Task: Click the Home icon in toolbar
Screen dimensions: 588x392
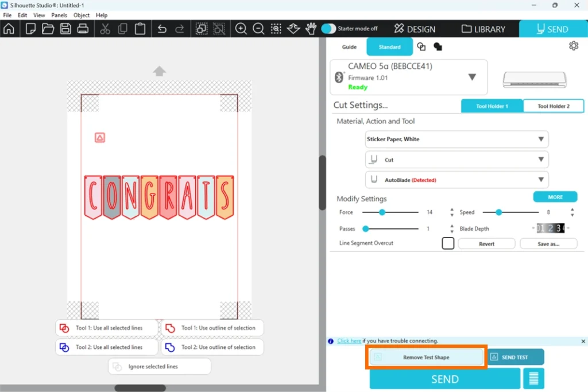Action: pos(9,29)
